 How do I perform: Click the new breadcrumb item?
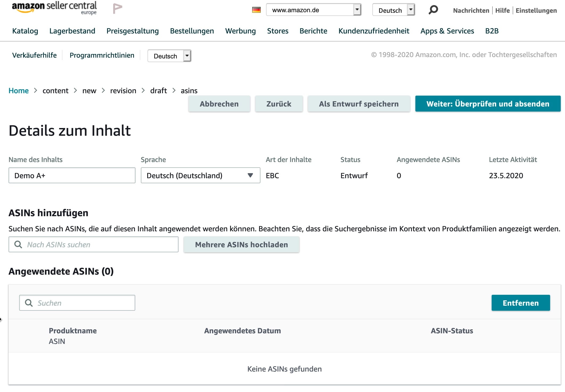click(x=89, y=91)
